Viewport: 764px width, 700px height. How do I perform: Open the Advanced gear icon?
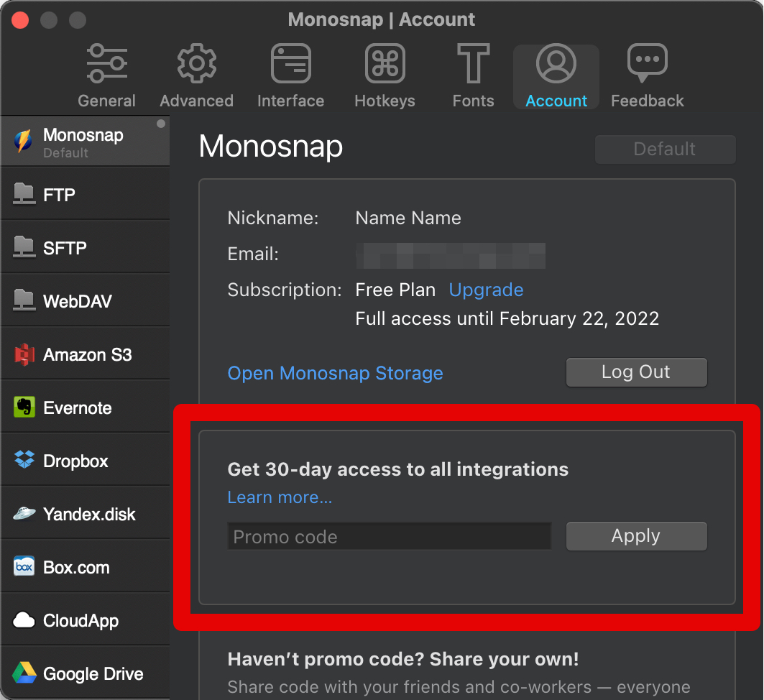click(x=196, y=63)
